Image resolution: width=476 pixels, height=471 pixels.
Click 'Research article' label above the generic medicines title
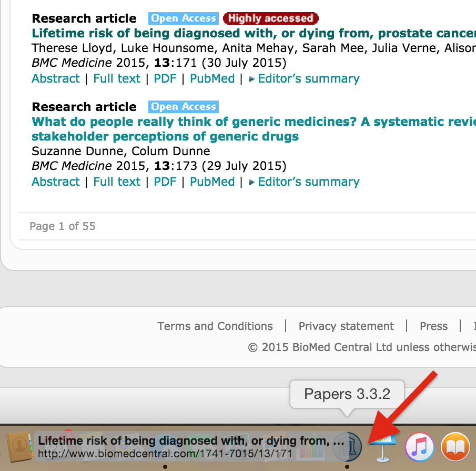(x=84, y=107)
